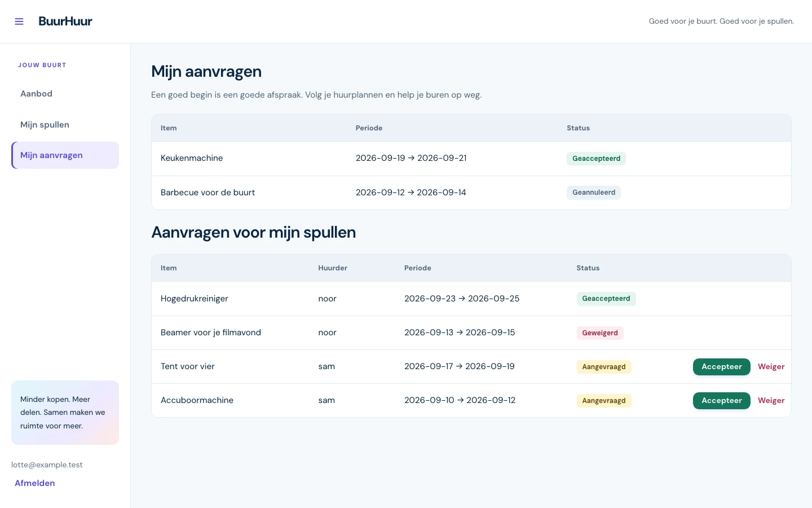
Task: Click the lotte@example.test account email
Action: (x=47, y=465)
